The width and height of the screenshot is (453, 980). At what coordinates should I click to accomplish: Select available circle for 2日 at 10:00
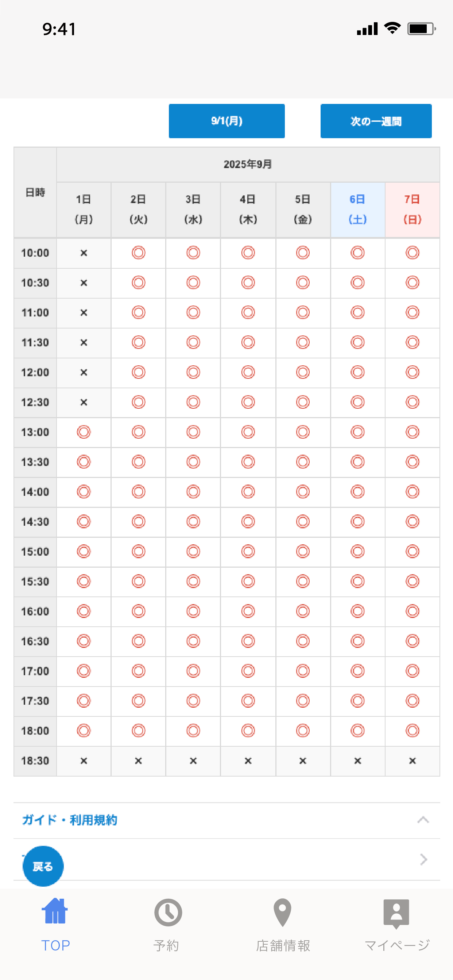point(138,253)
